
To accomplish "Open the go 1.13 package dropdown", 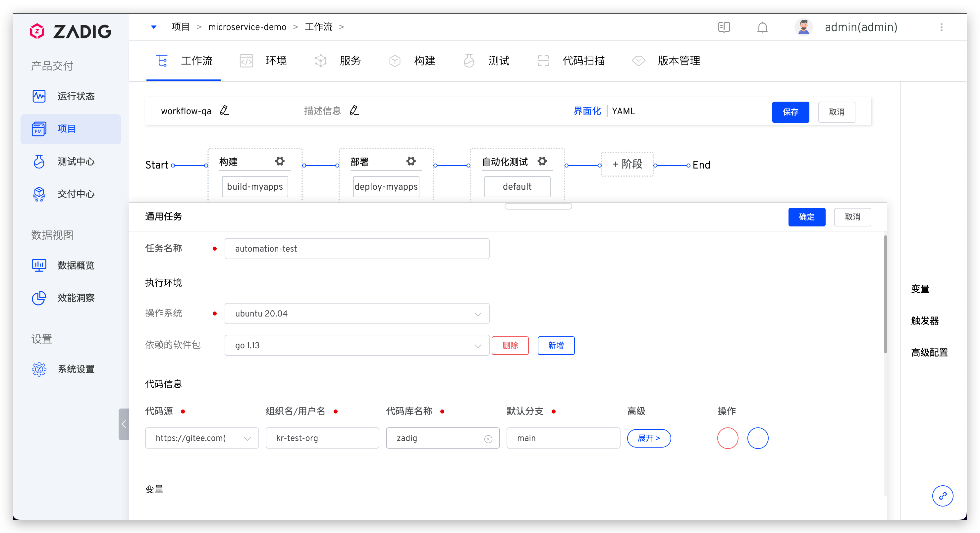I will (x=356, y=345).
